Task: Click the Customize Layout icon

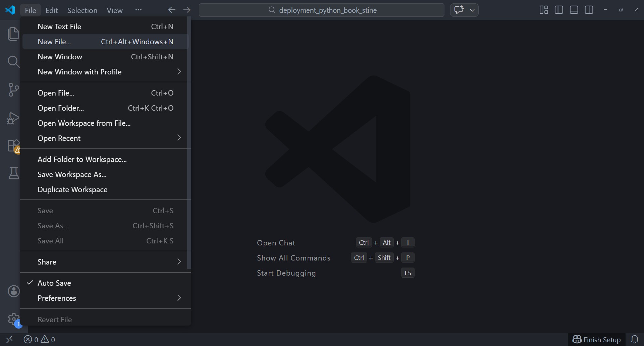Action: tap(544, 10)
